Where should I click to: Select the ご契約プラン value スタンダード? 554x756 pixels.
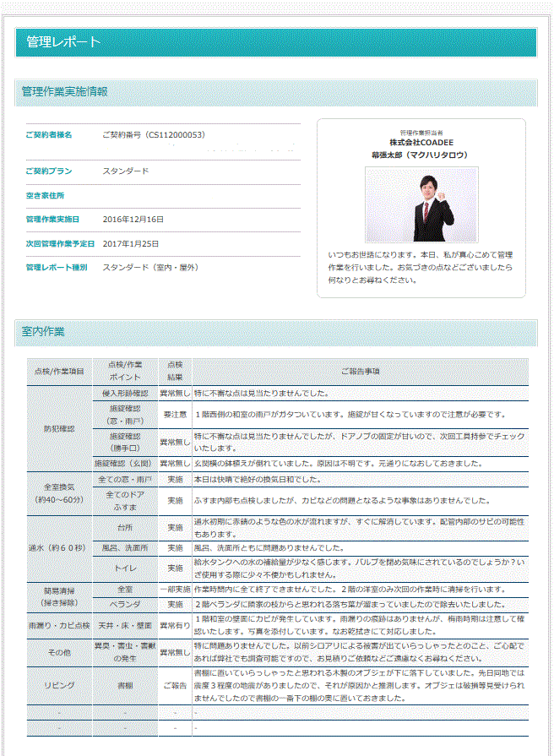pos(126,171)
